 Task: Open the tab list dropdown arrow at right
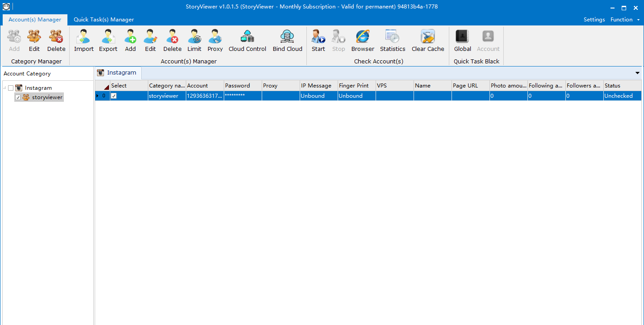pyautogui.click(x=637, y=73)
